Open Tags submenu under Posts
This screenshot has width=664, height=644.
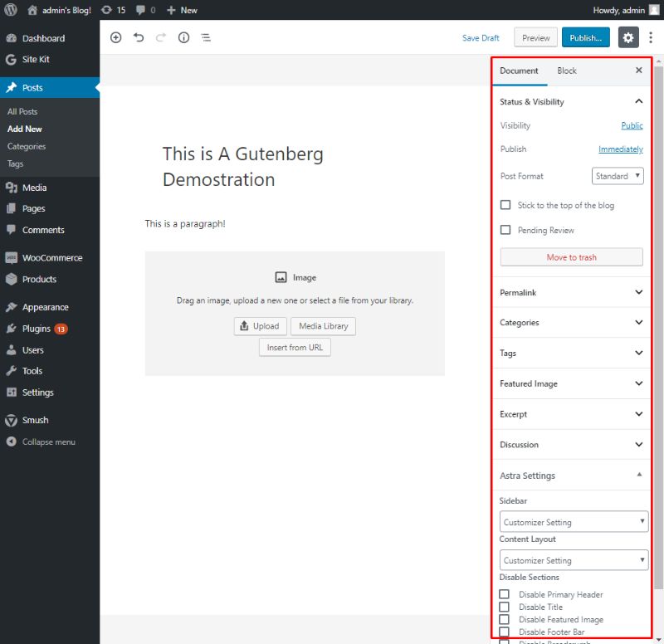pos(15,163)
